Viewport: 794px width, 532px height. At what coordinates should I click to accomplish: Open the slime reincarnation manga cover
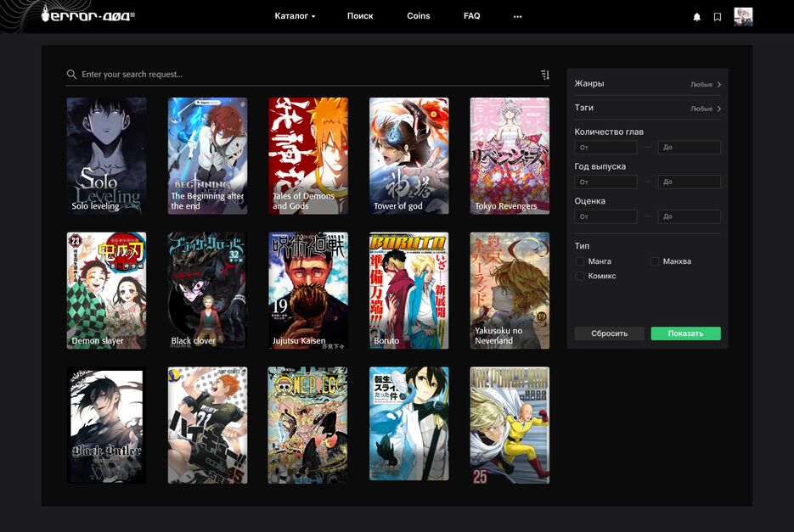click(408, 423)
